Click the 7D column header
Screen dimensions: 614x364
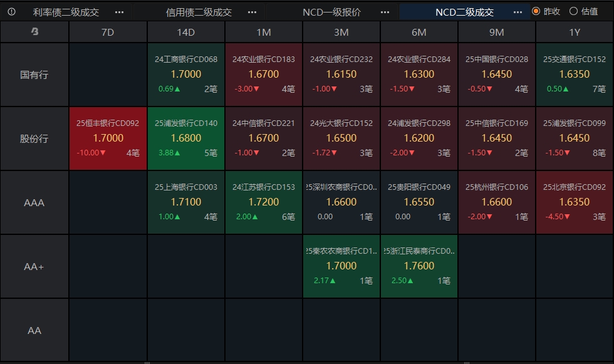[108, 32]
